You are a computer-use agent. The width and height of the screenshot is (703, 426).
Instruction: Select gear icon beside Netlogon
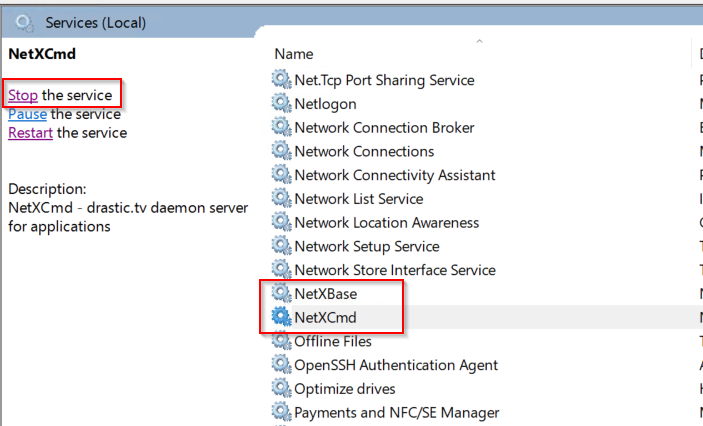[x=282, y=104]
